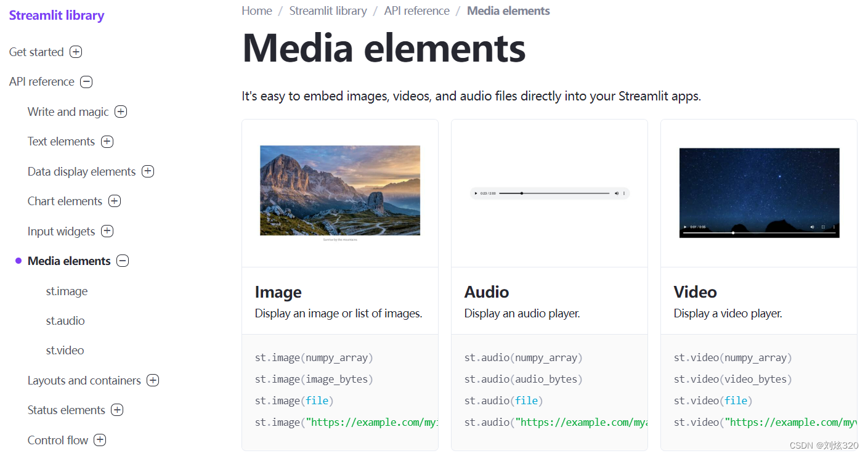Click st.audio(numpy_array) code line
The width and height of the screenshot is (868, 456).
(x=524, y=357)
